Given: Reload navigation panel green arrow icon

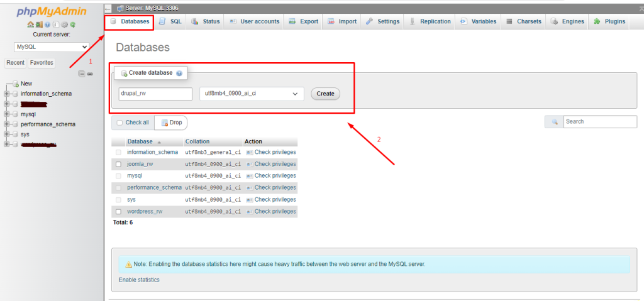Looking at the screenshot, I should click(x=73, y=25).
